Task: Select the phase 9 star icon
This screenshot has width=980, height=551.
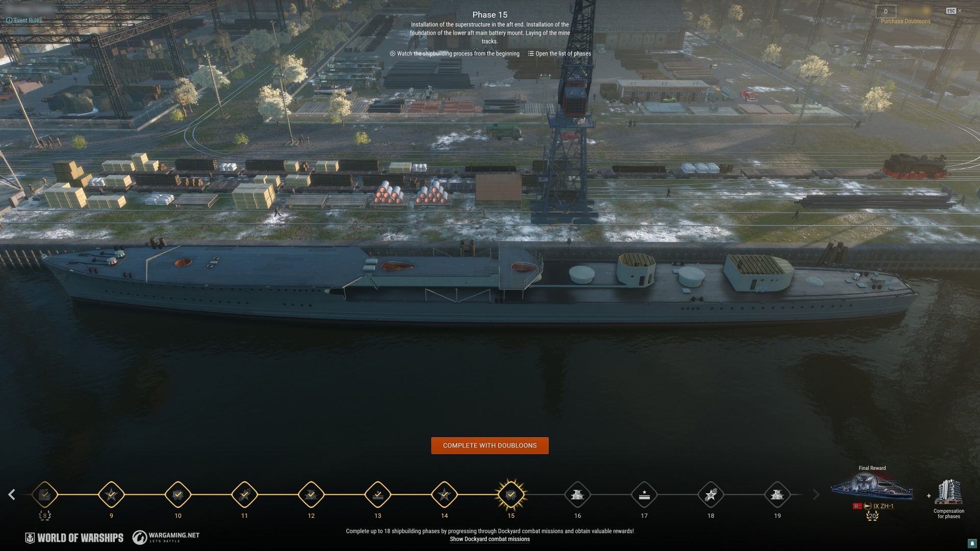Action: point(111,494)
